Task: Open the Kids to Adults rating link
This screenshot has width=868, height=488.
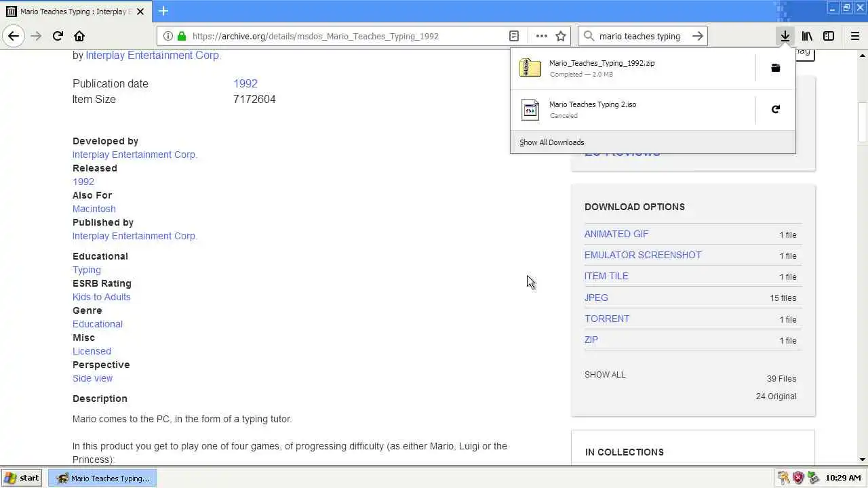Action: [102, 297]
